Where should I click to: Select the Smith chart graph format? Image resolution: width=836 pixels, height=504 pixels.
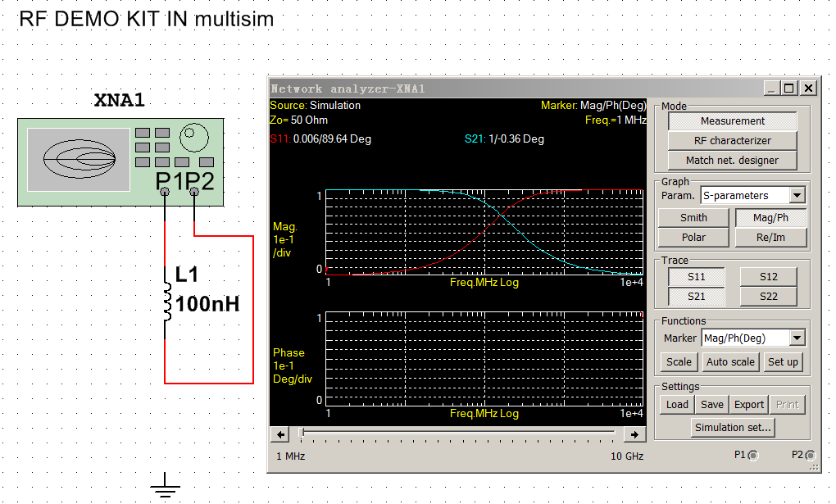[693, 218]
